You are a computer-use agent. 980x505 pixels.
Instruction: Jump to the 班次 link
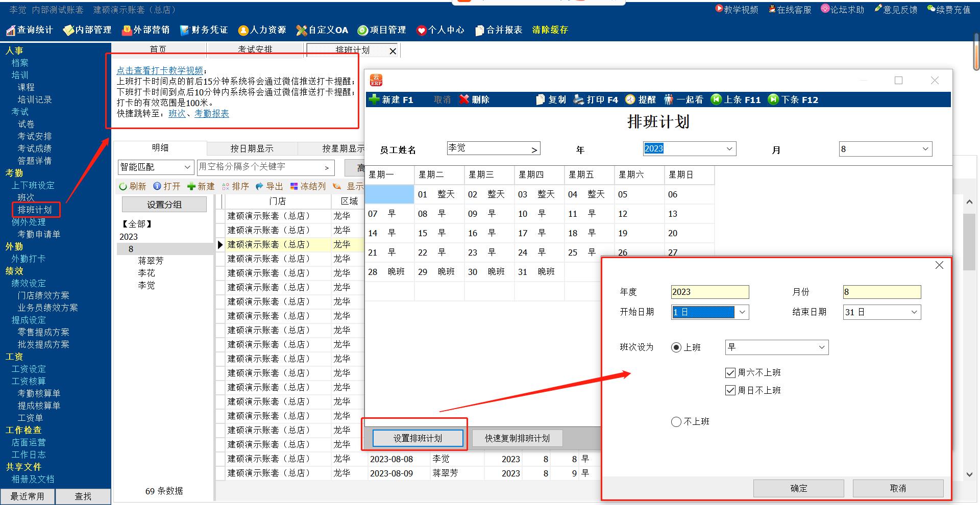point(177,113)
